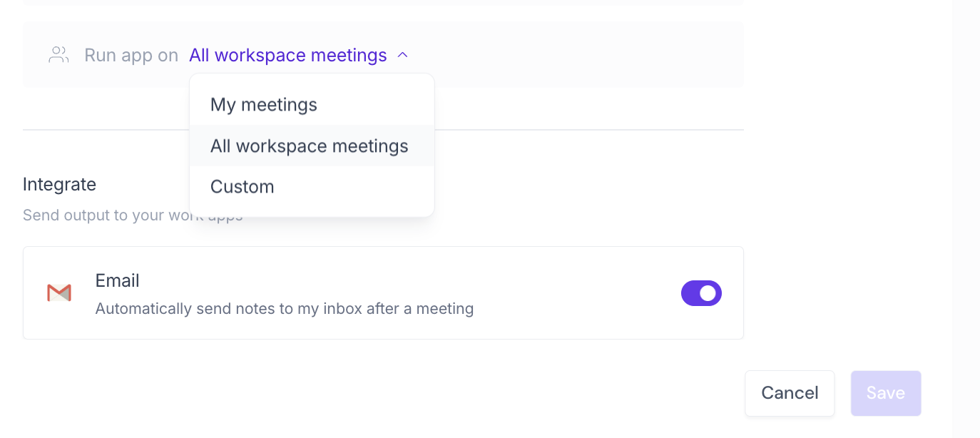Click the workspace people icon beside Run app on
The width and height of the screenshot is (980, 438).
[58, 54]
